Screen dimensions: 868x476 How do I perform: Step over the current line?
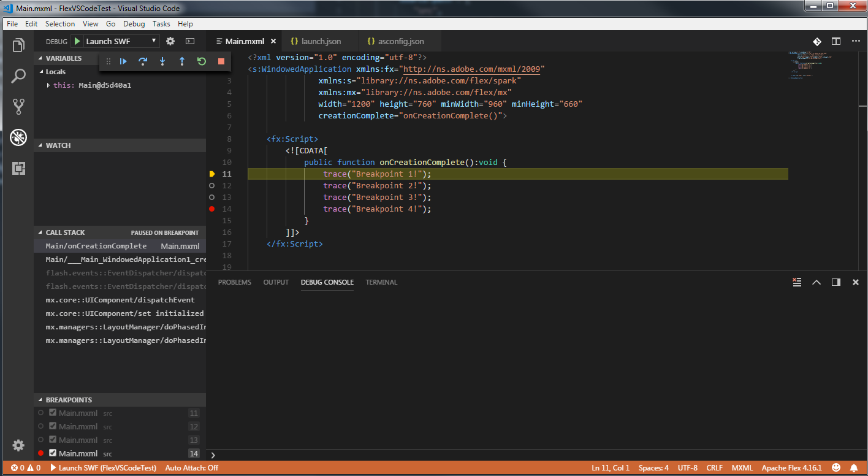point(143,61)
